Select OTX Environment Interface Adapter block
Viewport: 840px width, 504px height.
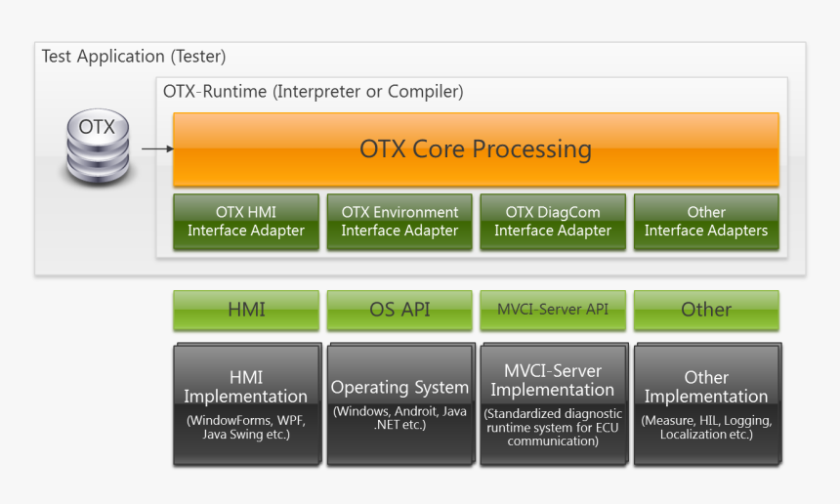[399, 222]
